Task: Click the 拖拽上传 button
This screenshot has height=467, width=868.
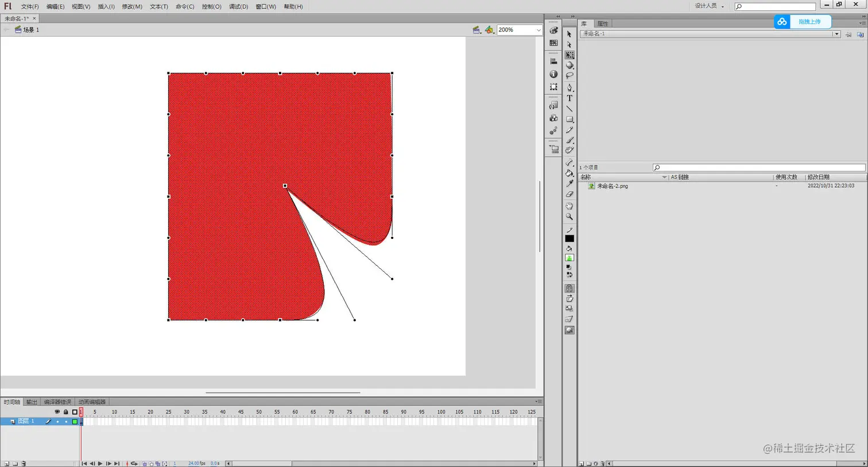Action: [810, 21]
